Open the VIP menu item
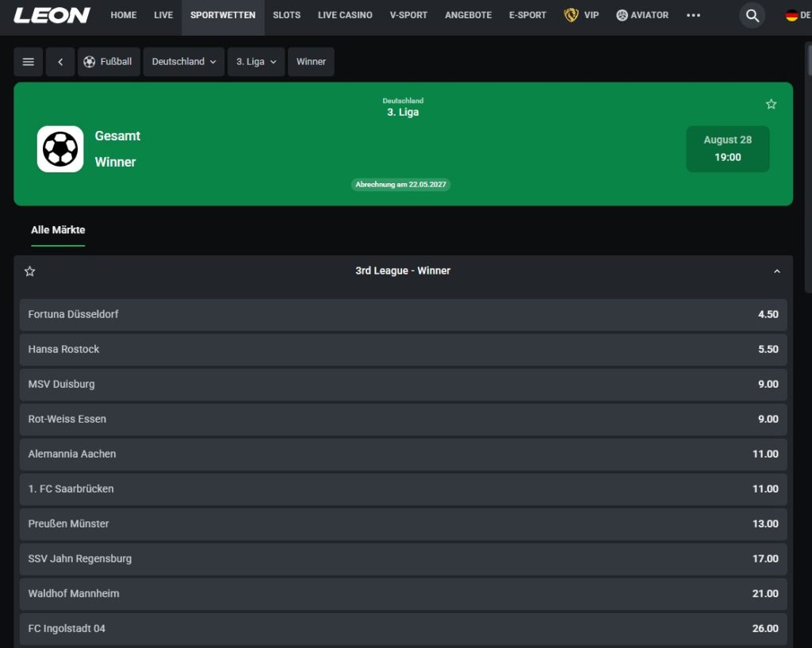The image size is (812, 648). (x=581, y=16)
